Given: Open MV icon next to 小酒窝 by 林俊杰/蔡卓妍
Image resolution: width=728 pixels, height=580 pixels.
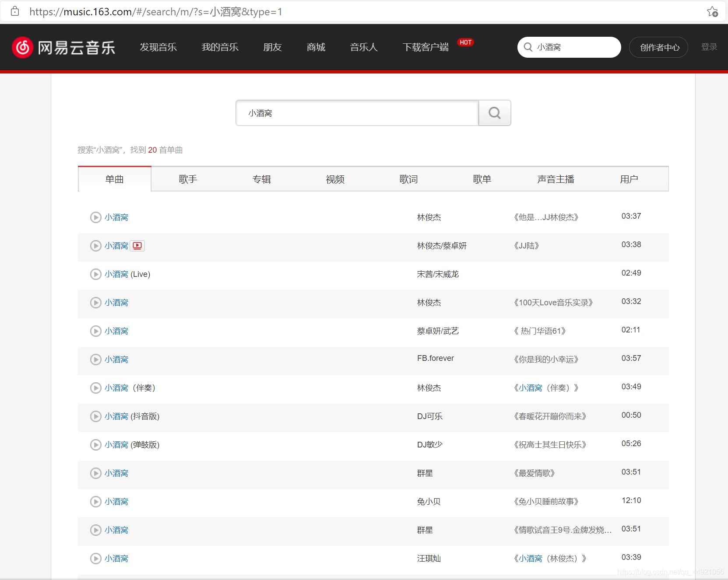Looking at the screenshot, I should pyautogui.click(x=137, y=246).
